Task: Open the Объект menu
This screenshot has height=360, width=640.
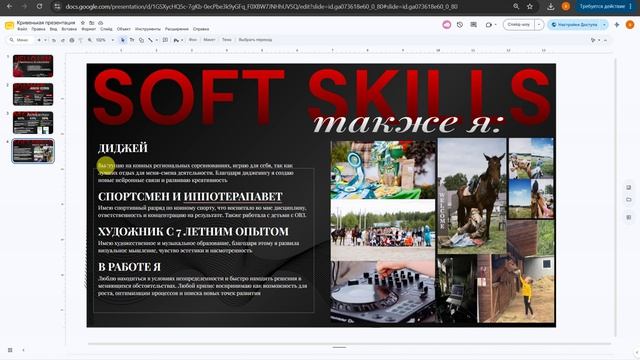Action: pos(124,29)
